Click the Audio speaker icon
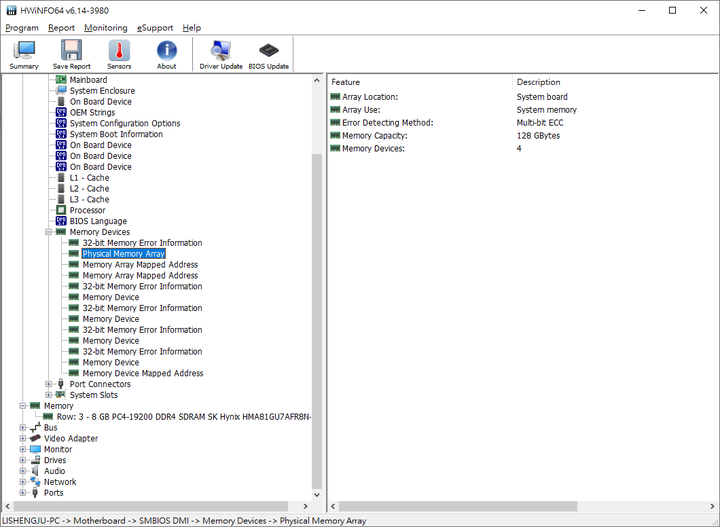This screenshot has height=527, width=720. coord(35,471)
